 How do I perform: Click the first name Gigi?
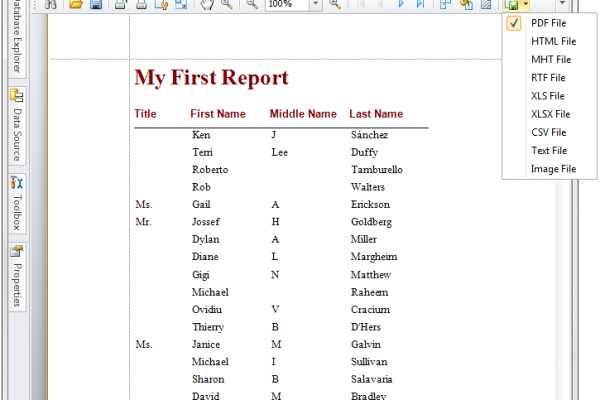(201, 275)
